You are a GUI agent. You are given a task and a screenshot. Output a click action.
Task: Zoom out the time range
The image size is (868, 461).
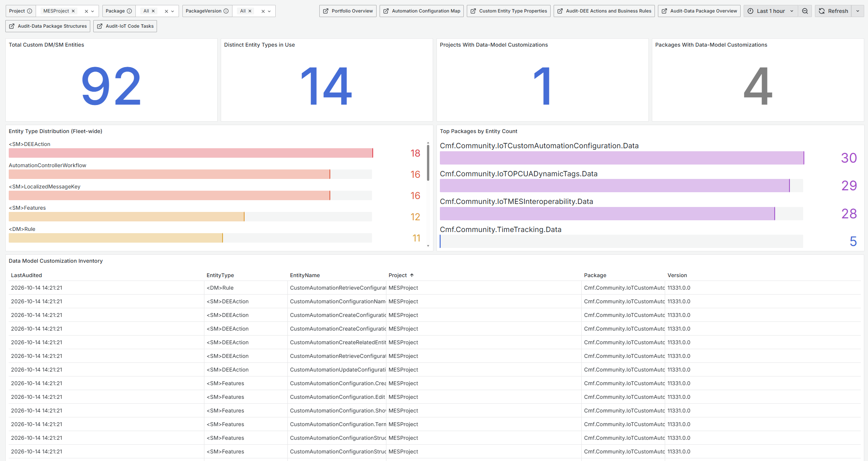click(805, 11)
